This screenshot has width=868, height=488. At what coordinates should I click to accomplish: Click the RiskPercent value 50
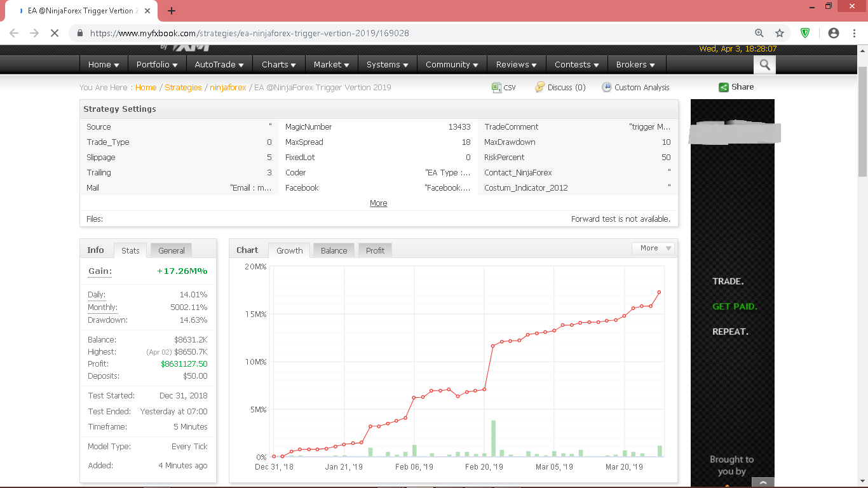[666, 158]
